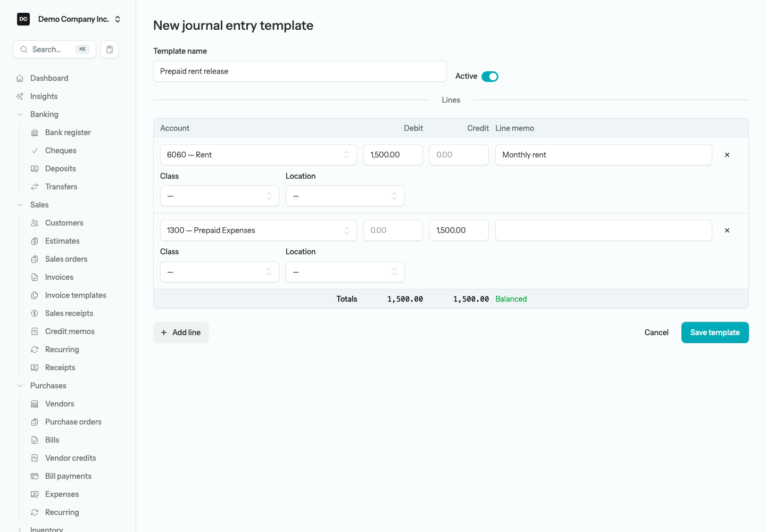Open Vendor credits in sidebar
The image size is (766, 532).
70,458
